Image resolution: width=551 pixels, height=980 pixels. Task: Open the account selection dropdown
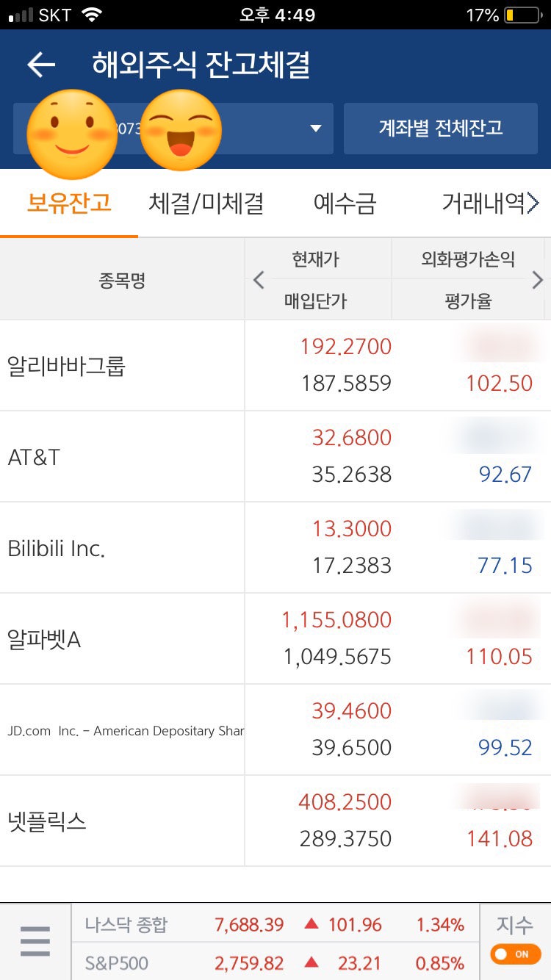point(314,128)
